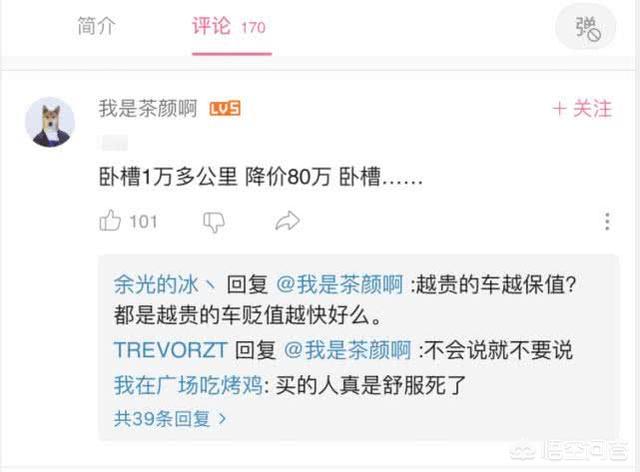The image size is (640, 472).
Task: Click username 我是茶颜啊 above comment
Action: pos(148,109)
